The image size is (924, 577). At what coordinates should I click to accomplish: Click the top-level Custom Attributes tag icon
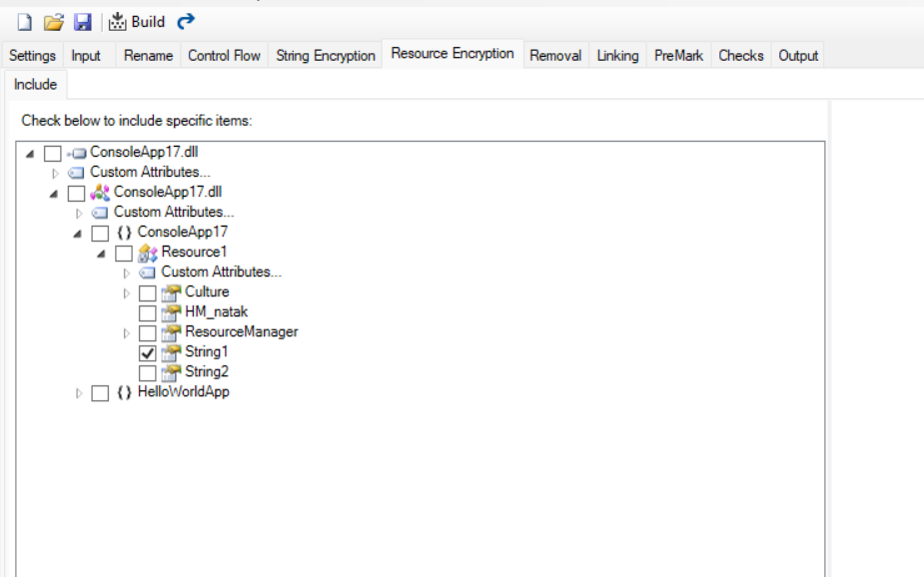tap(76, 173)
